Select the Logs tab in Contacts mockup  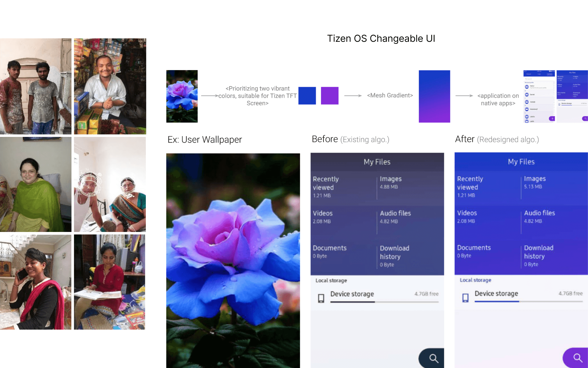click(x=539, y=74)
